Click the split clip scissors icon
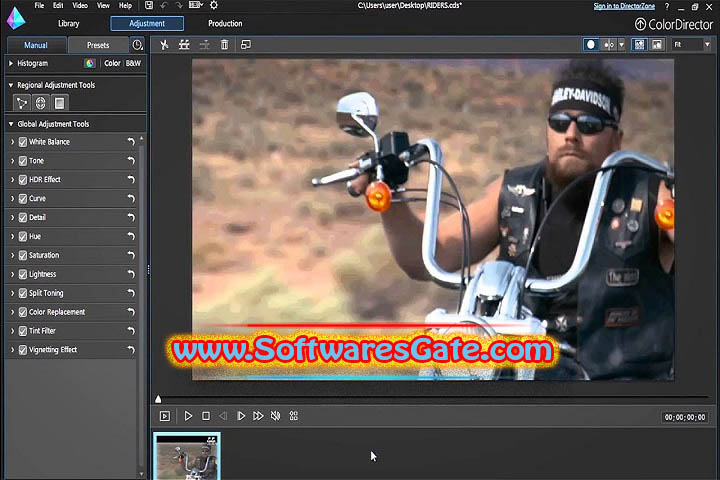Image resolution: width=720 pixels, height=480 pixels. [164, 45]
